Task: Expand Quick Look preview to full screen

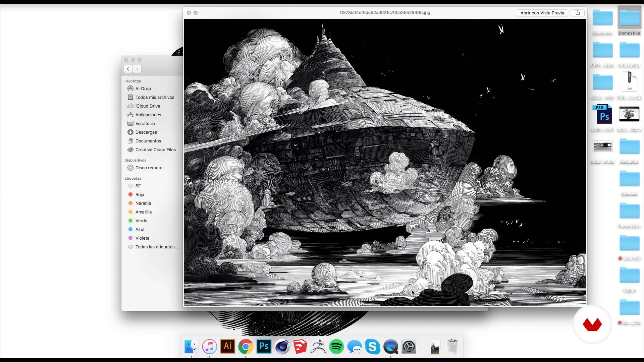Action: [196, 13]
